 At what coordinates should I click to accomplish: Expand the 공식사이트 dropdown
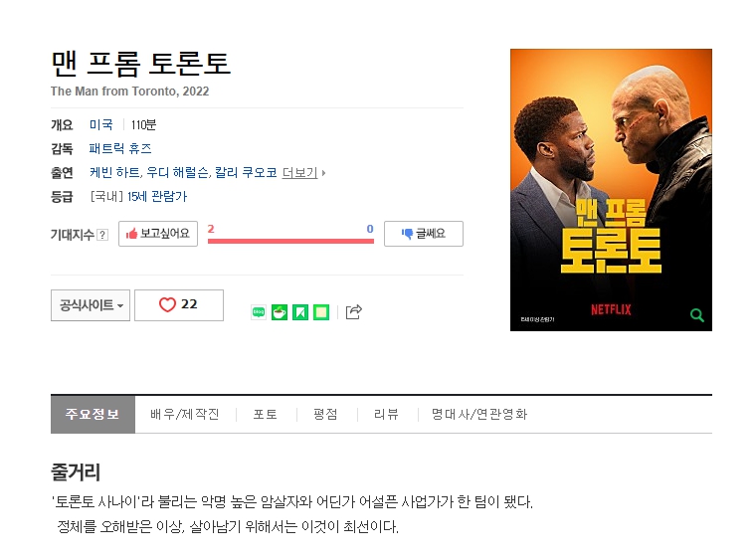pyautogui.click(x=91, y=305)
